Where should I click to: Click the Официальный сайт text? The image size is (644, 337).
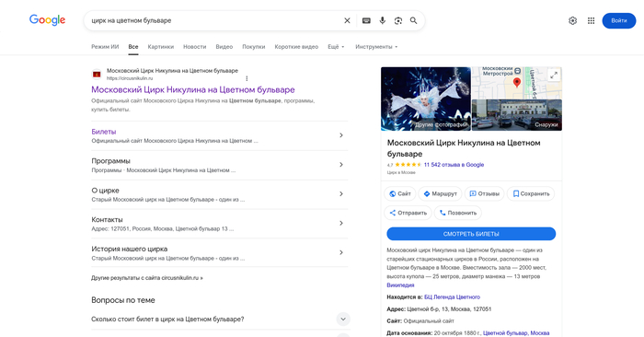click(429, 321)
